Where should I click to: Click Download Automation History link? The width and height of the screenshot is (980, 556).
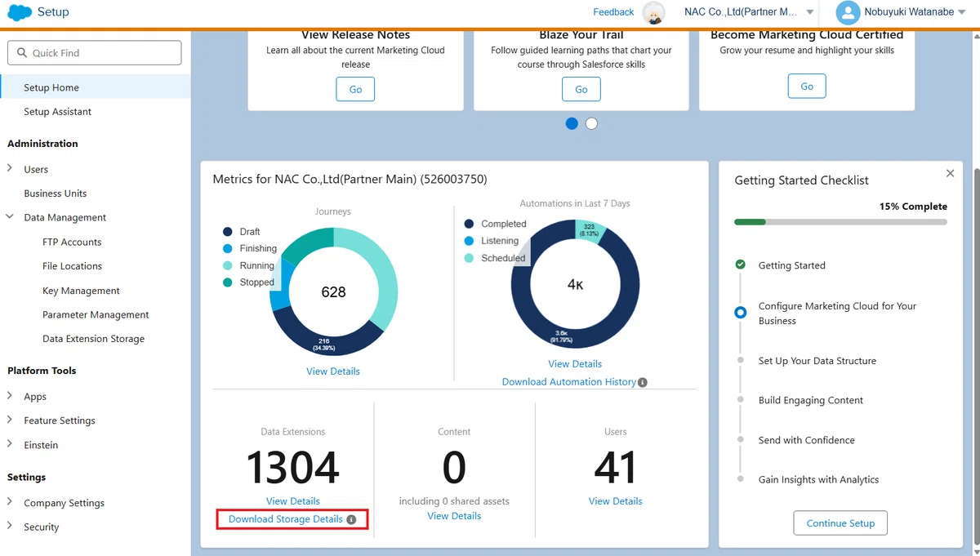[x=569, y=382]
